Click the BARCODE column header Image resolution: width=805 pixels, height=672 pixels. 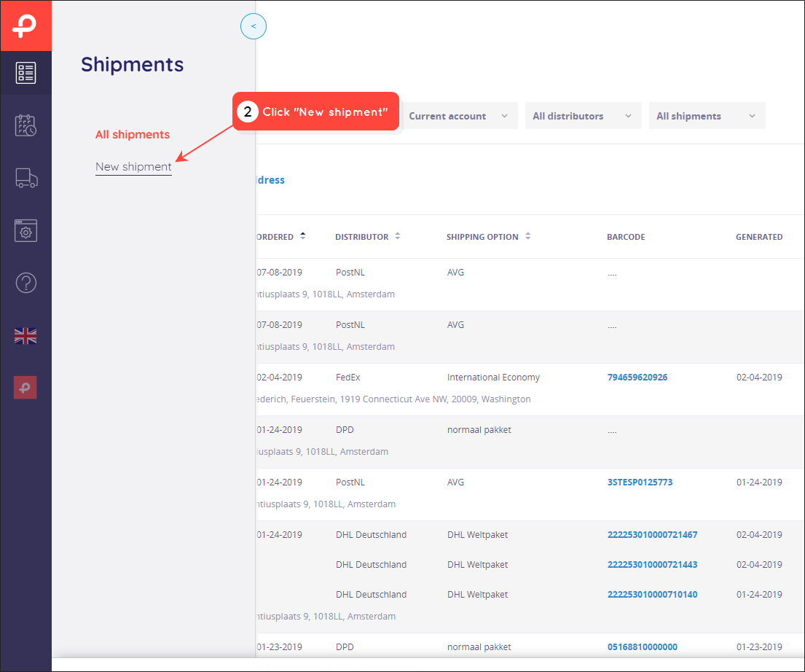(x=626, y=237)
